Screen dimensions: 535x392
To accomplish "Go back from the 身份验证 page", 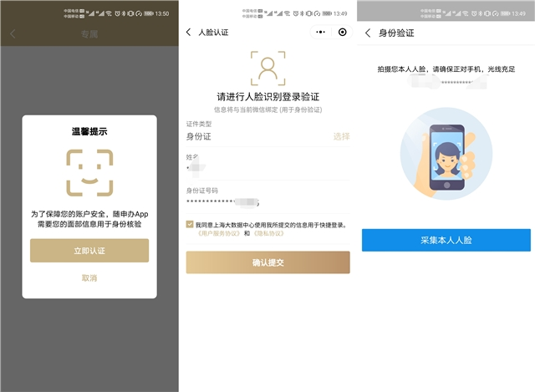I will point(368,33).
